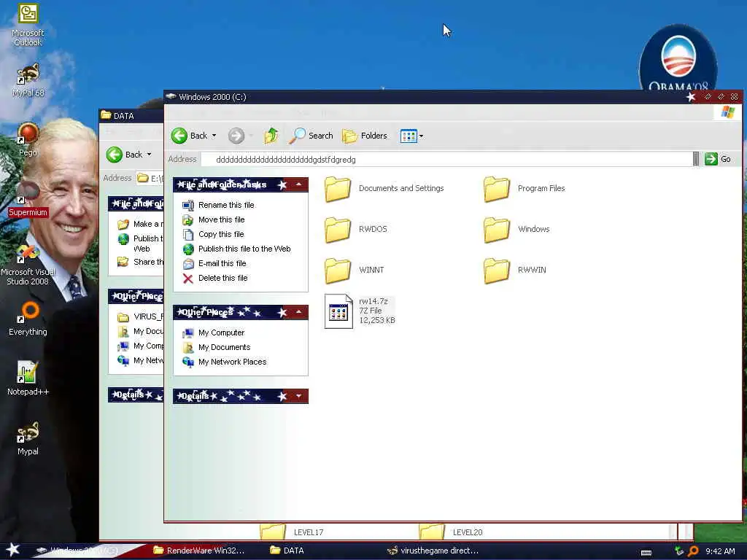The width and height of the screenshot is (747, 560).
Task: Click the orange Everything tray icon
Action: [693, 551]
